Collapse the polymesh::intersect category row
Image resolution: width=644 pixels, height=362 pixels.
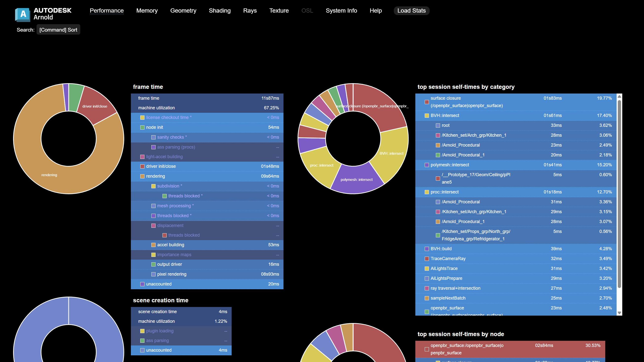(x=449, y=165)
